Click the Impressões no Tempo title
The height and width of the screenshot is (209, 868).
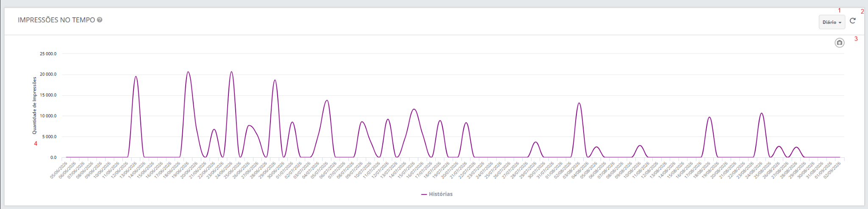[x=56, y=20]
